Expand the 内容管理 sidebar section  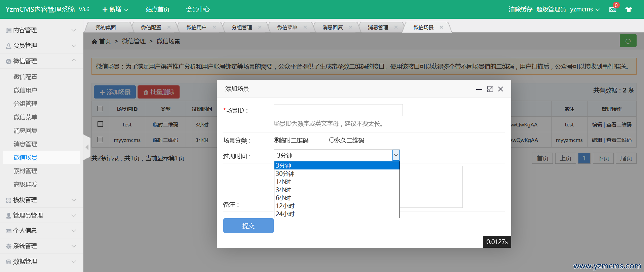tap(41, 30)
